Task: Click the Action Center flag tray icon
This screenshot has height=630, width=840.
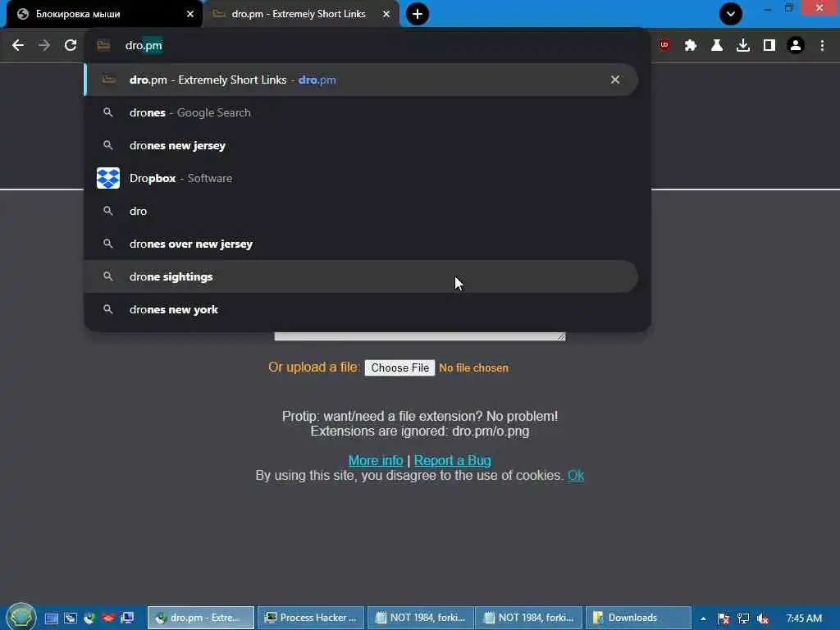Action: [724, 619]
